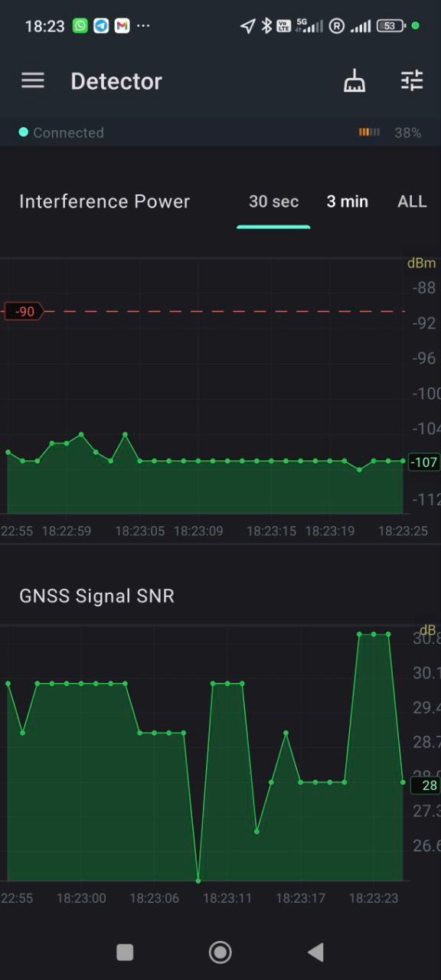This screenshot has height=980, width=441.
Task: Tap the -90 threshold marker label
Action: (x=24, y=312)
